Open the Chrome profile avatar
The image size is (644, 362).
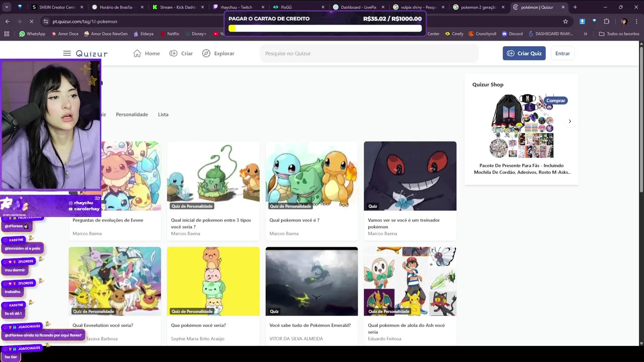[624, 21]
